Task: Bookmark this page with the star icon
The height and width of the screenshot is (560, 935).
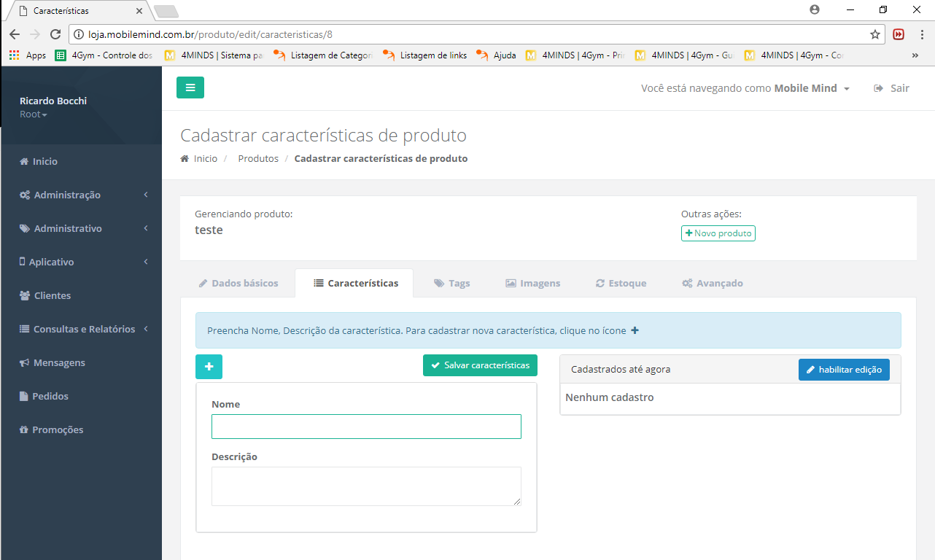Action: coord(874,34)
